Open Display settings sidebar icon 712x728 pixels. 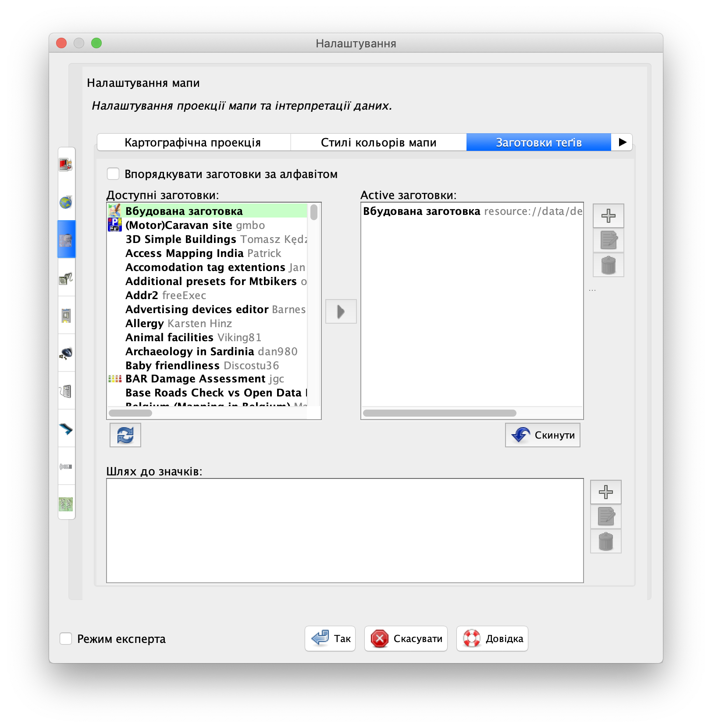pos(66,165)
